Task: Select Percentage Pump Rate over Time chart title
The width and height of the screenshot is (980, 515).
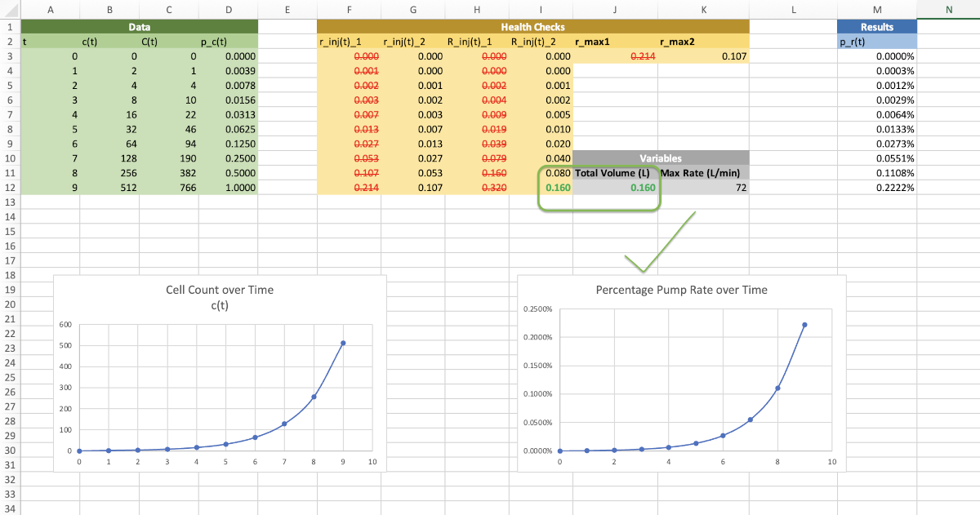Action: 681,290
